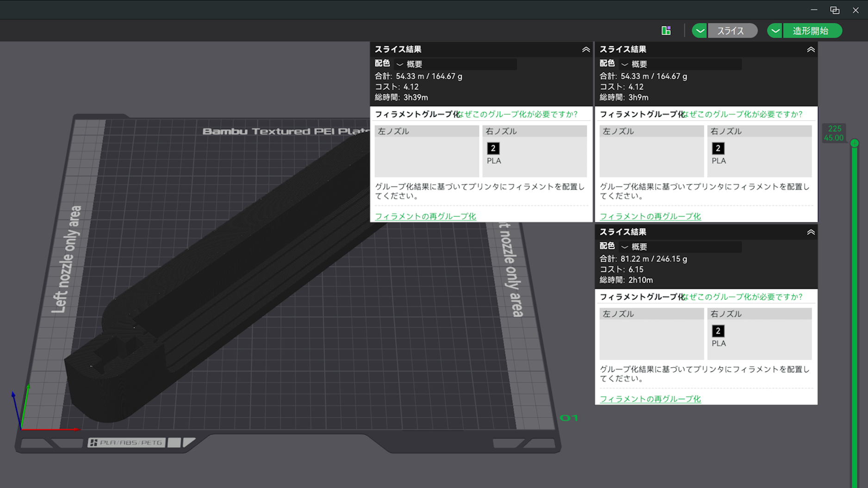The image size is (868, 488).
Task: Click the restore window button in title bar
Action: click(x=835, y=10)
